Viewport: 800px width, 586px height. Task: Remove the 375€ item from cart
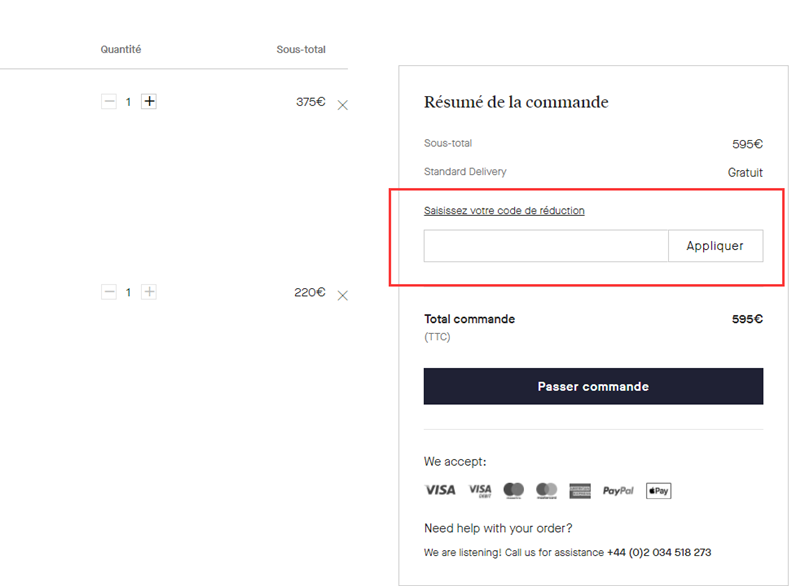tap(343, 105)
